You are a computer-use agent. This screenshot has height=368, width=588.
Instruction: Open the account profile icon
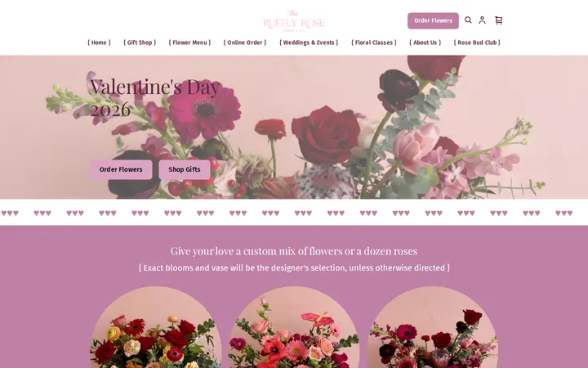coord(483,20)
